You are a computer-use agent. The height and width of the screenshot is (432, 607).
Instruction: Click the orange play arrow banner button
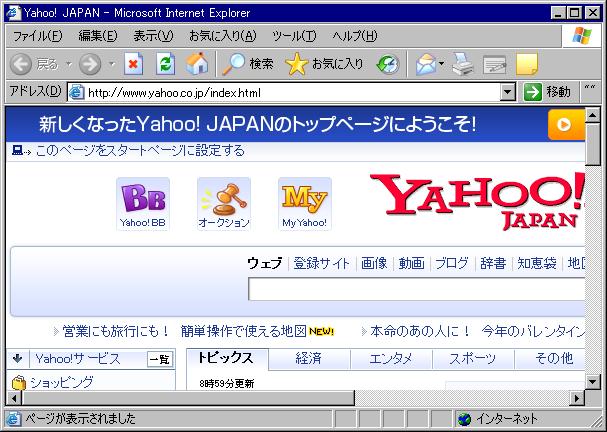566,125
